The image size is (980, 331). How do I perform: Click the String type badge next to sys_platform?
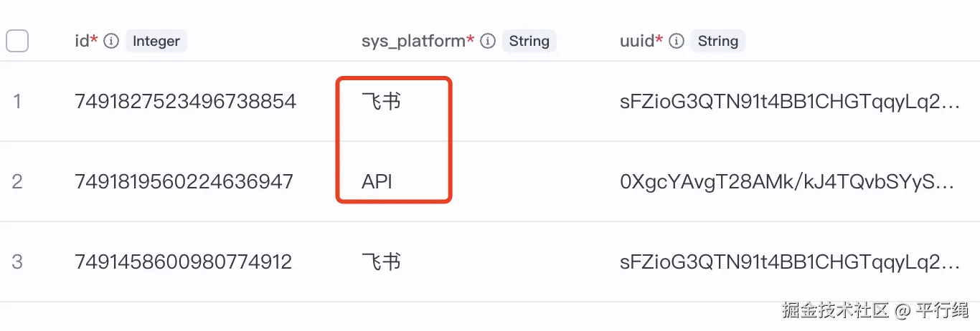click(x=529, y=42)
